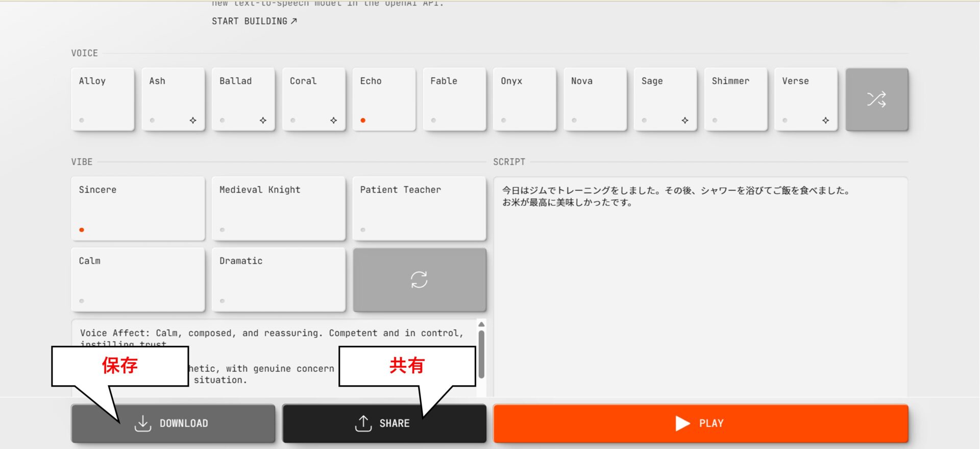
Task: Click the VIBE section heading
Action: (x=82, y=162)
